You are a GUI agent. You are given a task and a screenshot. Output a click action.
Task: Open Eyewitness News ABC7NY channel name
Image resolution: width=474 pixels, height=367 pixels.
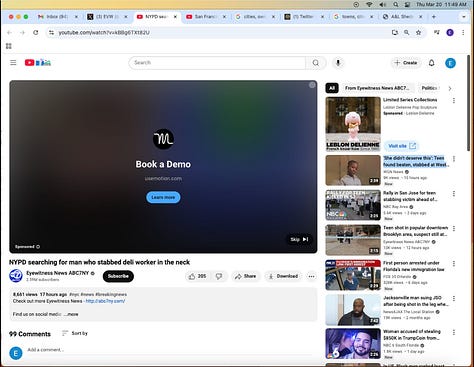coord(58,273)
